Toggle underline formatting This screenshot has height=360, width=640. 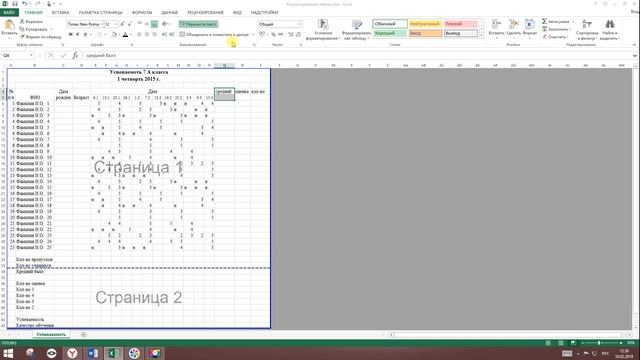point(85,34)
